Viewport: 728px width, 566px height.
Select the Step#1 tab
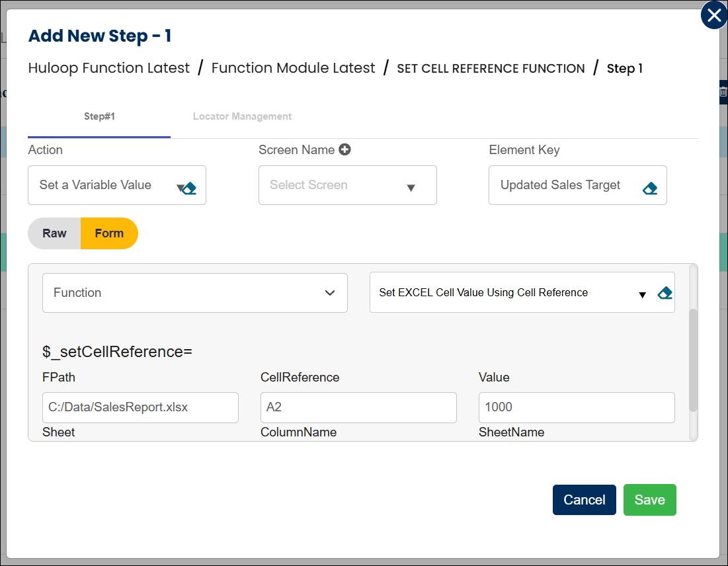coord(99,116)
